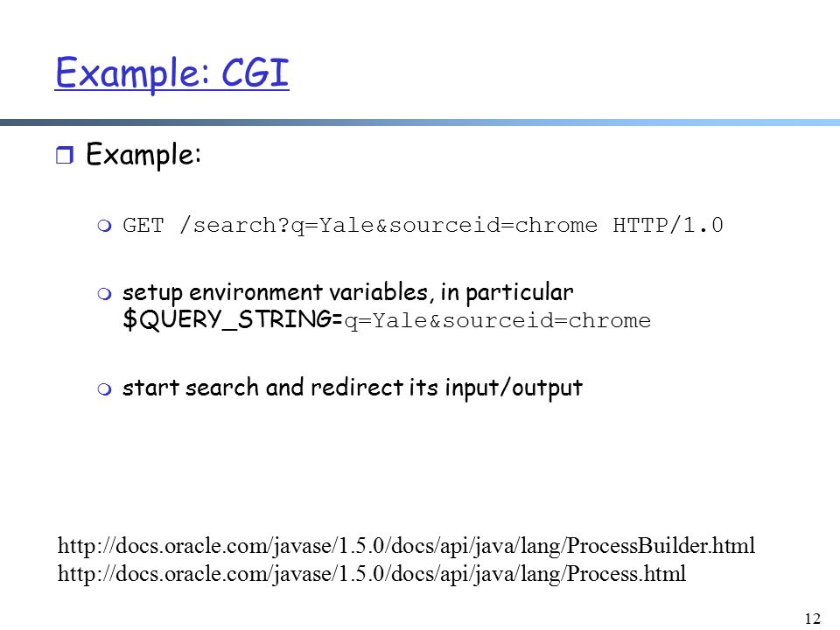840x630 pixels.
Task: Click 'q=Yale&sourceid=chrome' after $QUERY_STRING
Action: click(498, 321)
